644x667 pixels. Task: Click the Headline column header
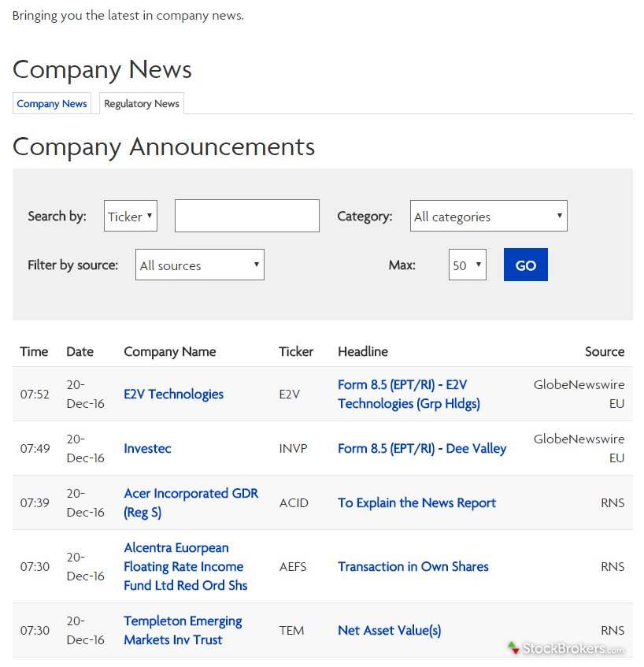point(362,351)
